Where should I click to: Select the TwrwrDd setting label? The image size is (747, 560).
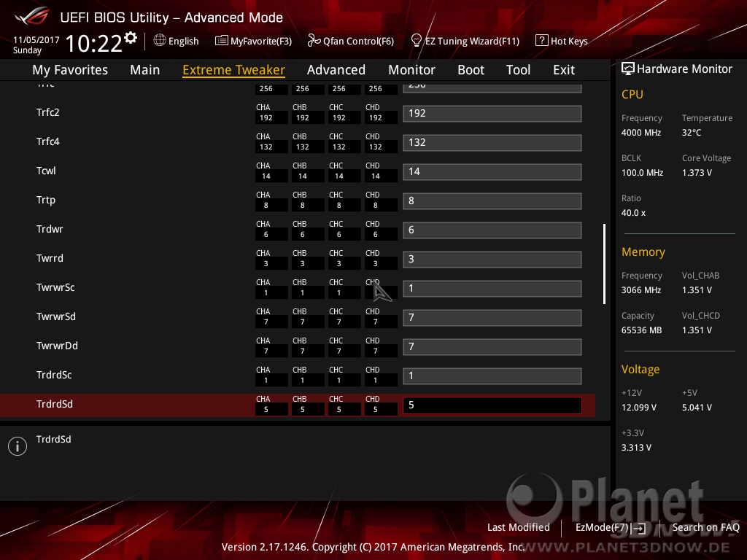[x=57, y=346]
